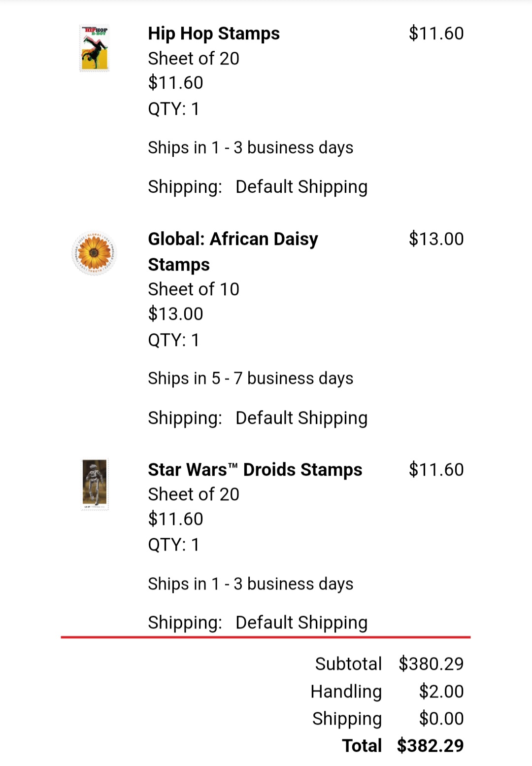The height and width of the screenshot is (766, 532).
Task: Click the $13.00 price on the right
Action: [436, 239]
